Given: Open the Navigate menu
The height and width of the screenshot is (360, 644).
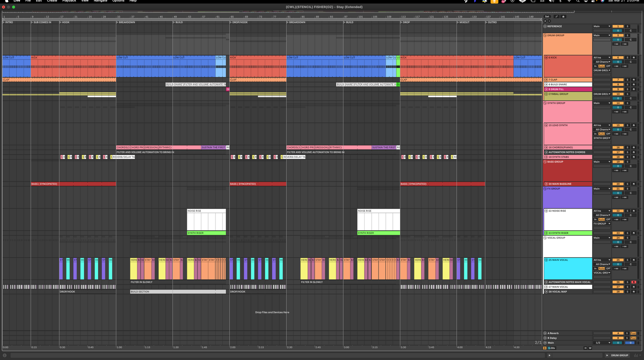Looking at the screenshot, I should (101, 1).
